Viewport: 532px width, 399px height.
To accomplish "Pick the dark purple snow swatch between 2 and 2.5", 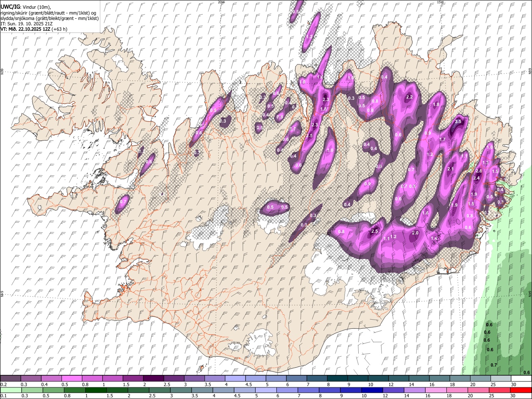I will (x=153, y=378).
